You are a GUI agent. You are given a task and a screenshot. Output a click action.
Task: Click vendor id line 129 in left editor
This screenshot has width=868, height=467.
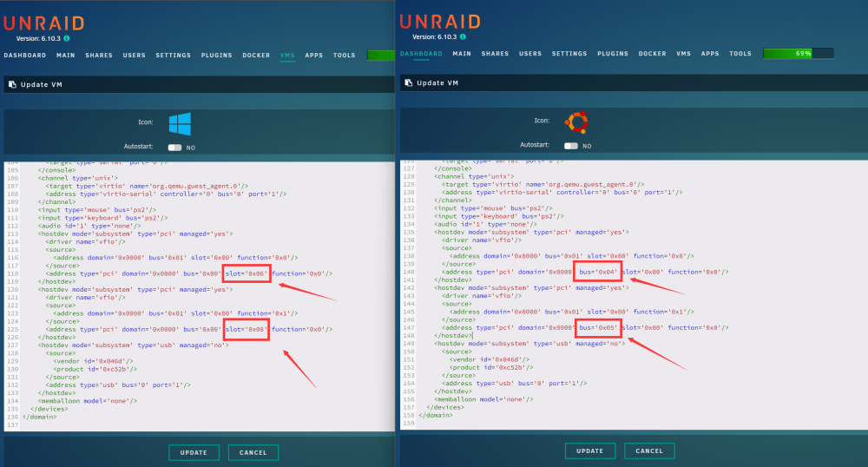[x=93, y=361]
